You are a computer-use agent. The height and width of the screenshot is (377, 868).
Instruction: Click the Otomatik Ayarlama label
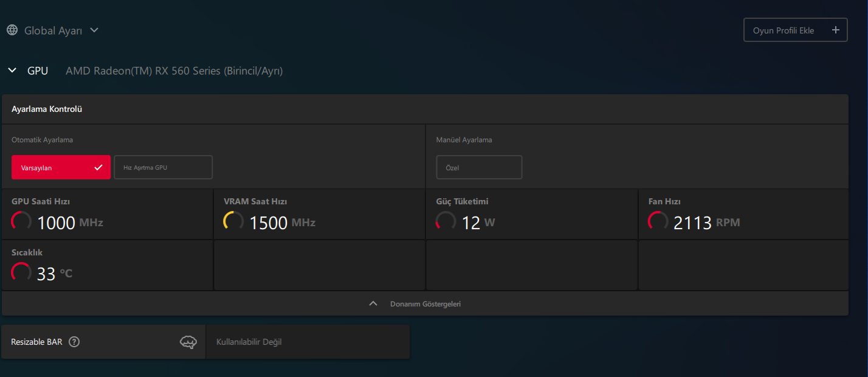(x=42, y=140)
